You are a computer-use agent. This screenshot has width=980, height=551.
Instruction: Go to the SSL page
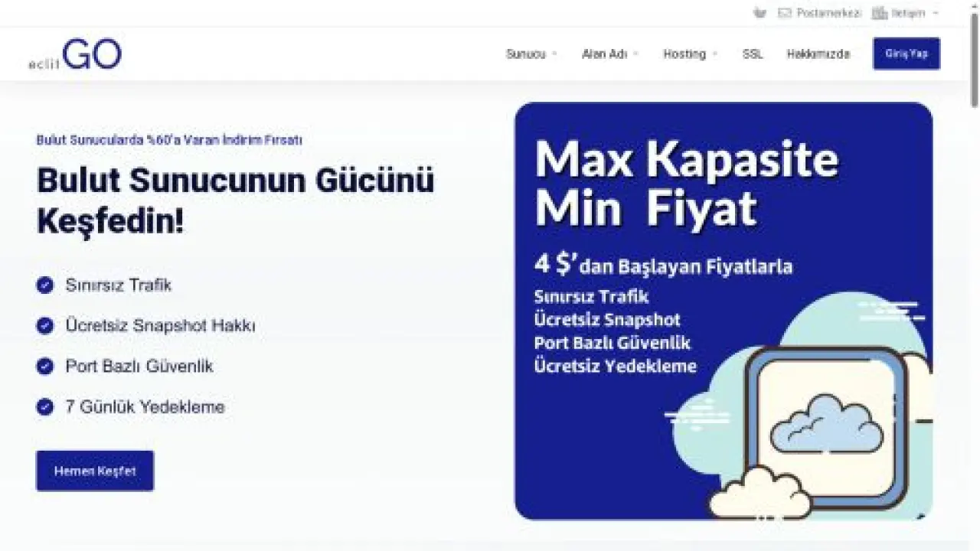point(753,54)
